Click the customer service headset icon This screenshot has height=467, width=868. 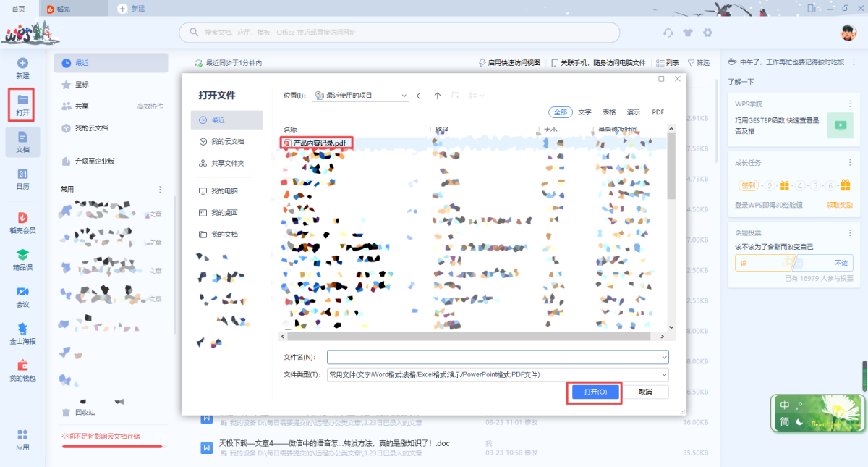pos(668,33)
